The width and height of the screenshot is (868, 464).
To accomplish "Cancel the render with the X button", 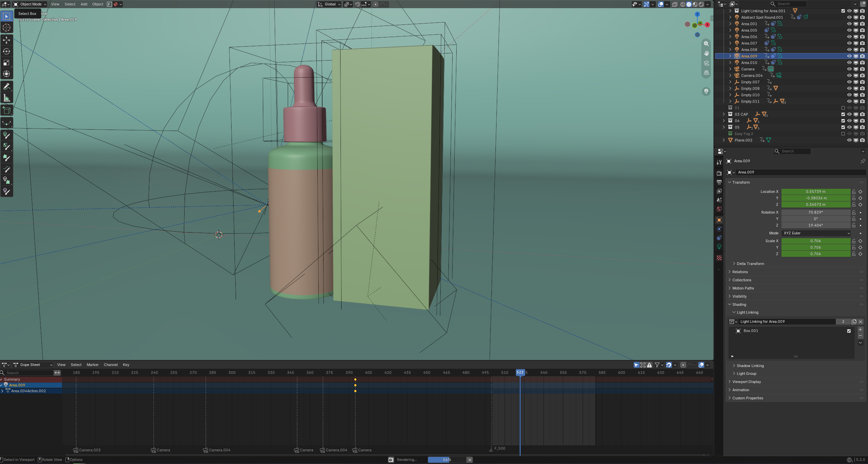I will pyautogui.click(x=470, y=460).
